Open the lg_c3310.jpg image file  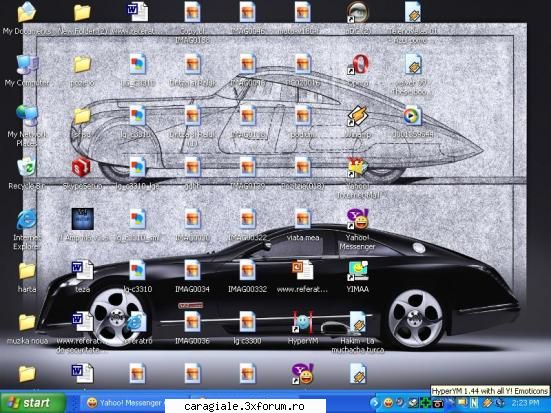click(137, 167)
